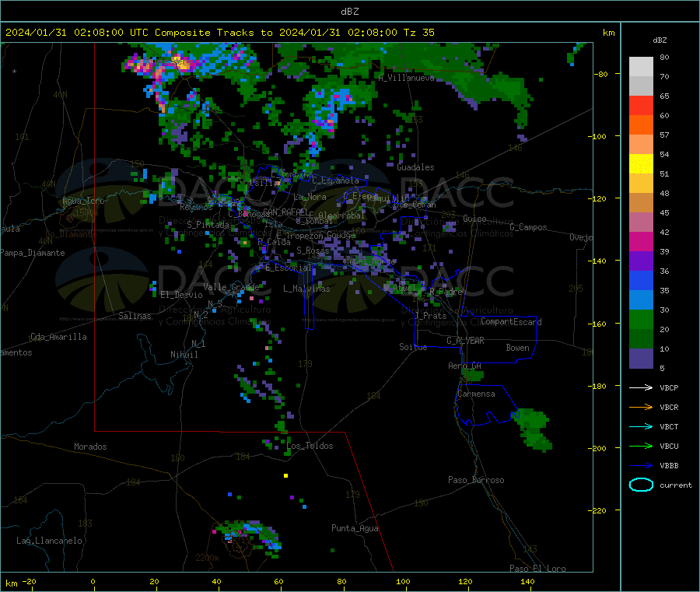
Task: Select the light gray 70-80 dBZ swatch
Action: (641, 67)
